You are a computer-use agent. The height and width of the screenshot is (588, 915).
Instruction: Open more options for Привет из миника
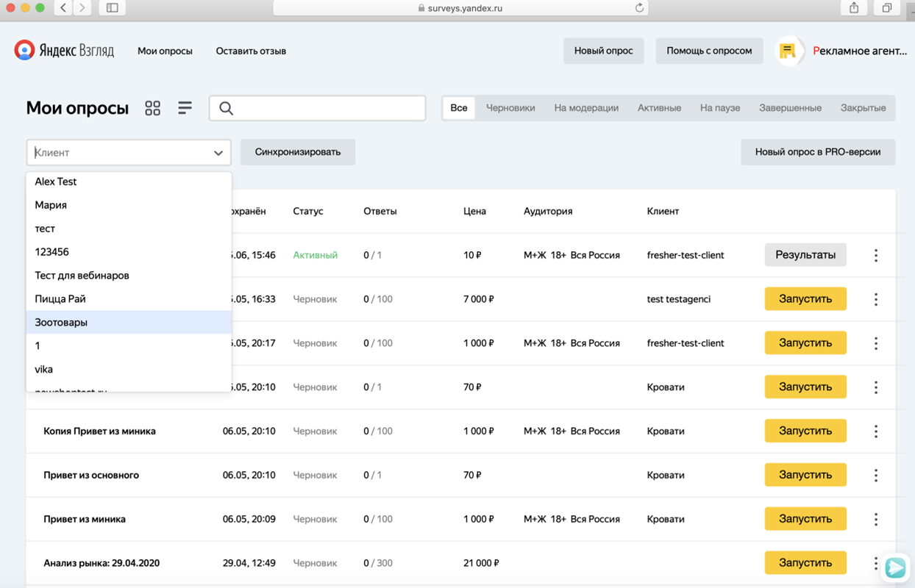pos(875,519)
